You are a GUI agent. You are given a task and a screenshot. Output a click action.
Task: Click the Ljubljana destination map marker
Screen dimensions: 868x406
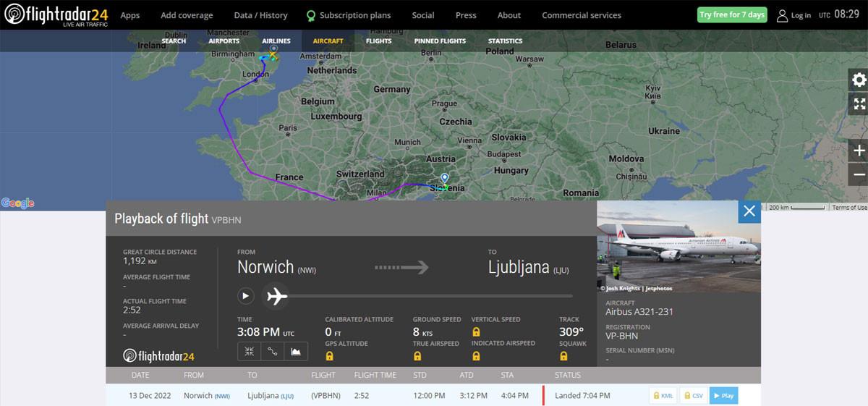pyautogui.click(x=445, y=179)
